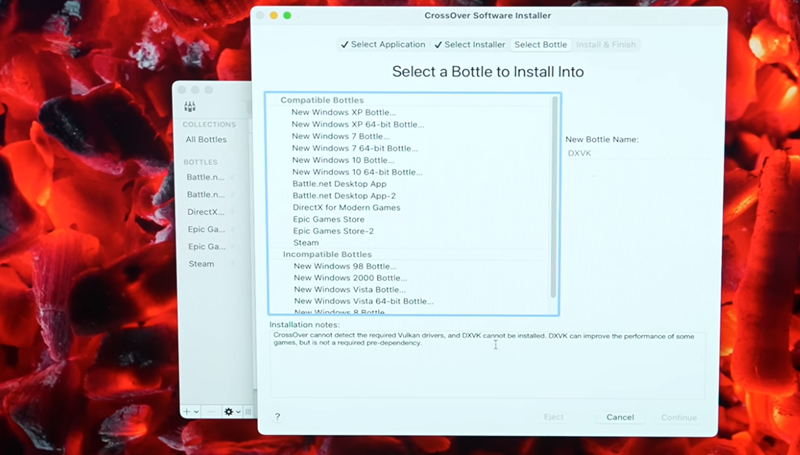Viewport: 800px width, 455px height.
Task: Click the Continue button
Action: tap(679, 417)
